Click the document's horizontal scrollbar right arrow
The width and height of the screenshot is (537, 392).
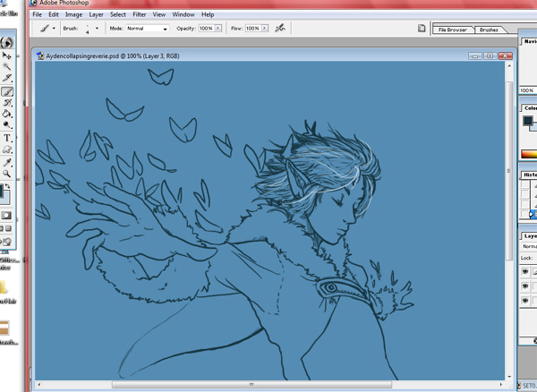point(500,385)
